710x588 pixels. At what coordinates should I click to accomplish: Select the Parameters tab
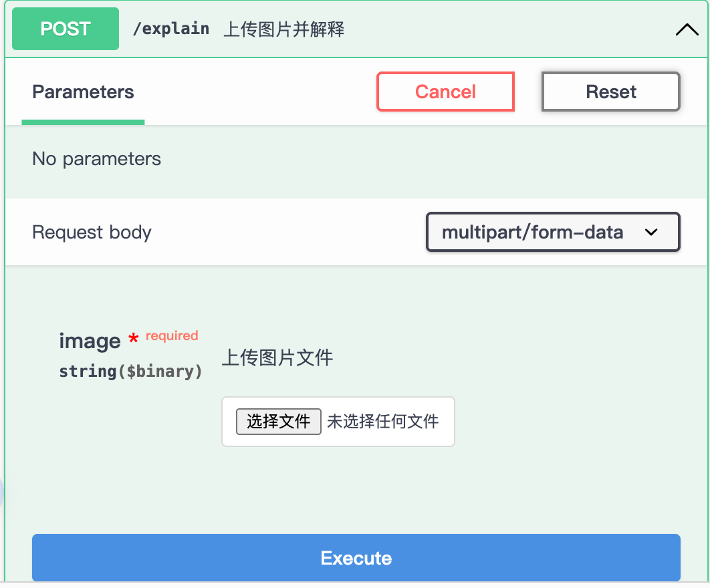(x=83, y=92)
